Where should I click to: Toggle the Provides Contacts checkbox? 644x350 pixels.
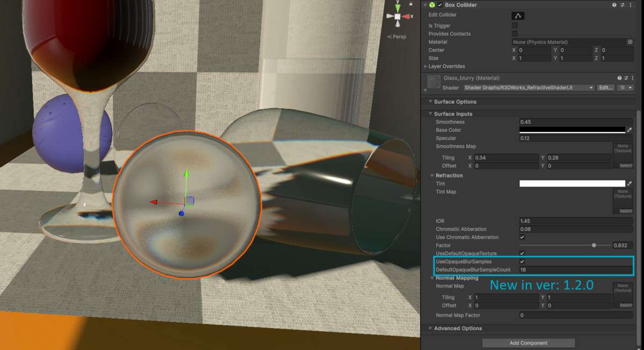click(x=515, y=34)
